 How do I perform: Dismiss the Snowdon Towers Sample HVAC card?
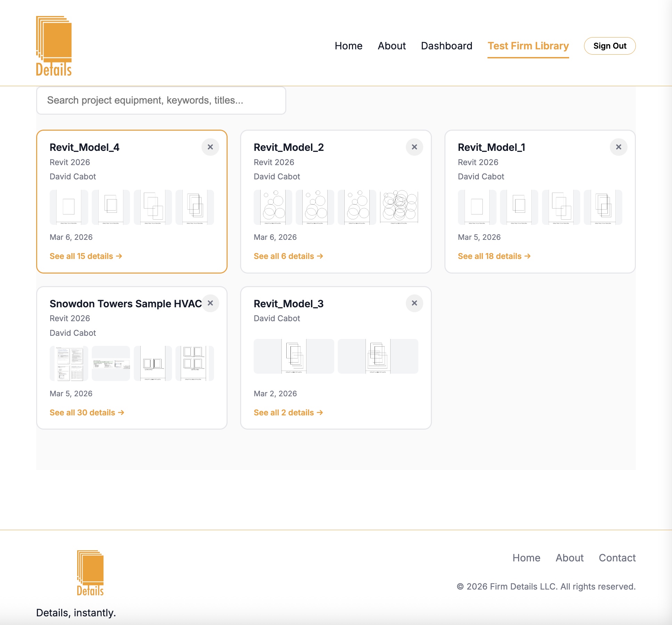click(210, 303)
